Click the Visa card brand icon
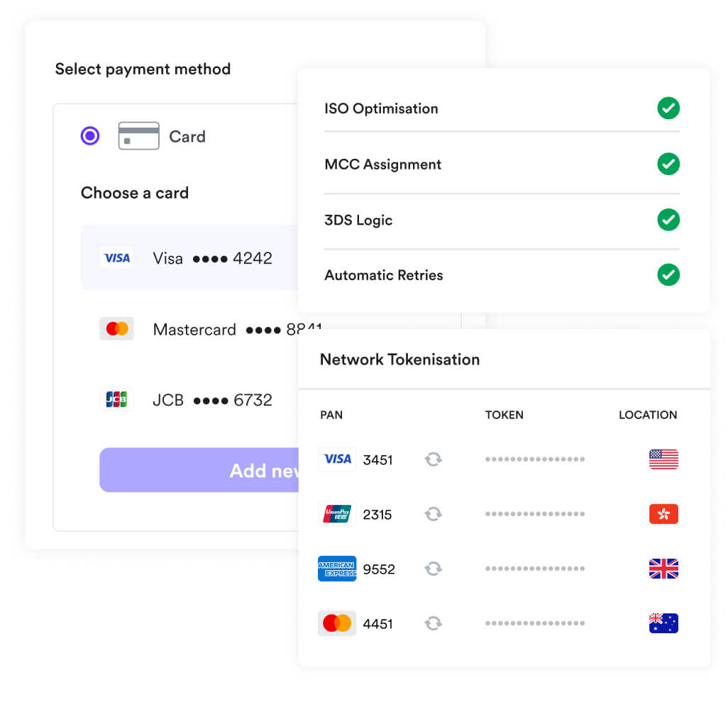Image resolution: width=728 pixels, height=702 pixels. click(117, 257)
